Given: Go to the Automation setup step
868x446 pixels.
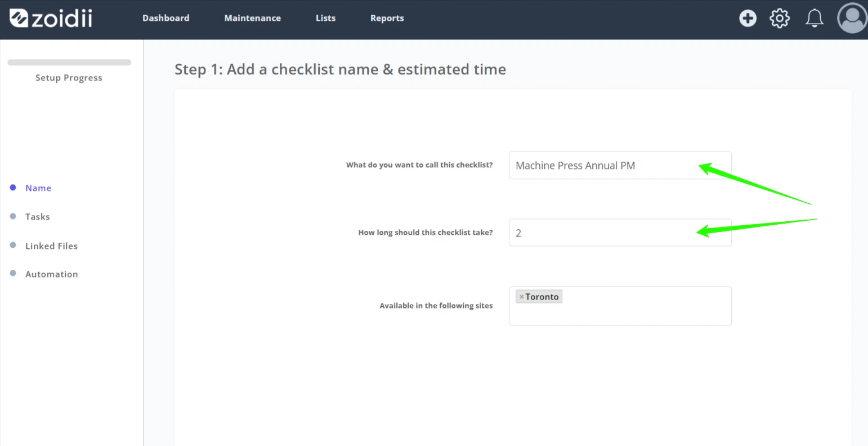Looking at the screenshot, I should [x=52, y=274].
